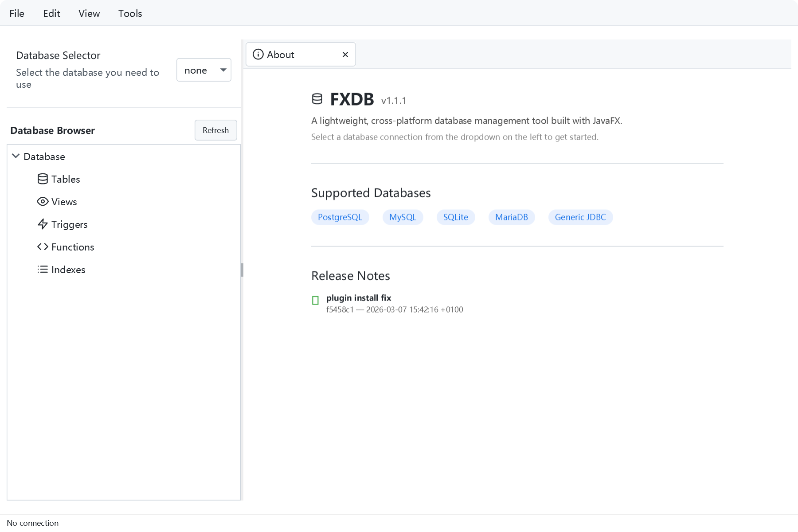
Task: Click the green release note marker icon
Action: click(x=315, y=301)
